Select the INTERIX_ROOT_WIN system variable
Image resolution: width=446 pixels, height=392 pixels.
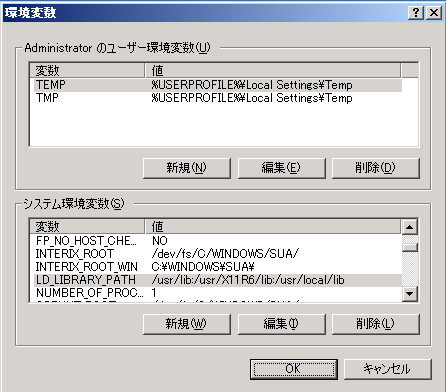[218, 267]
